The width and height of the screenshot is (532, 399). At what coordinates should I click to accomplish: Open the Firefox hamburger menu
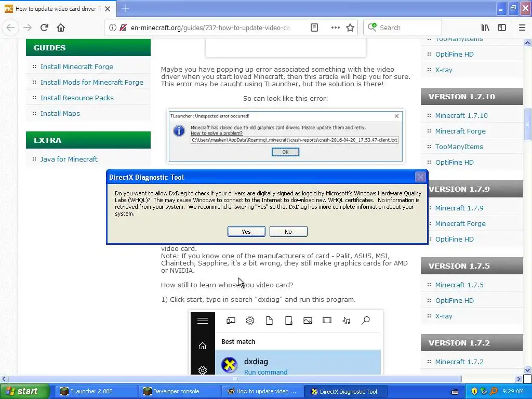(522, 28)
